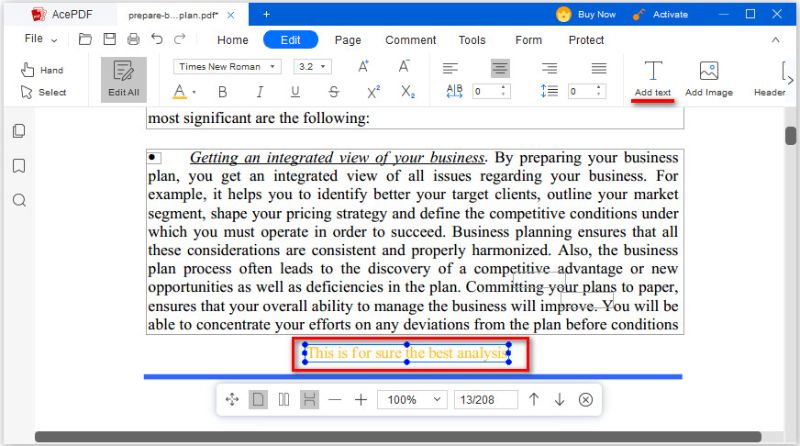Click the move floating toolbar handle icon
The image size is (800, 446).
(x=232, y=400)
